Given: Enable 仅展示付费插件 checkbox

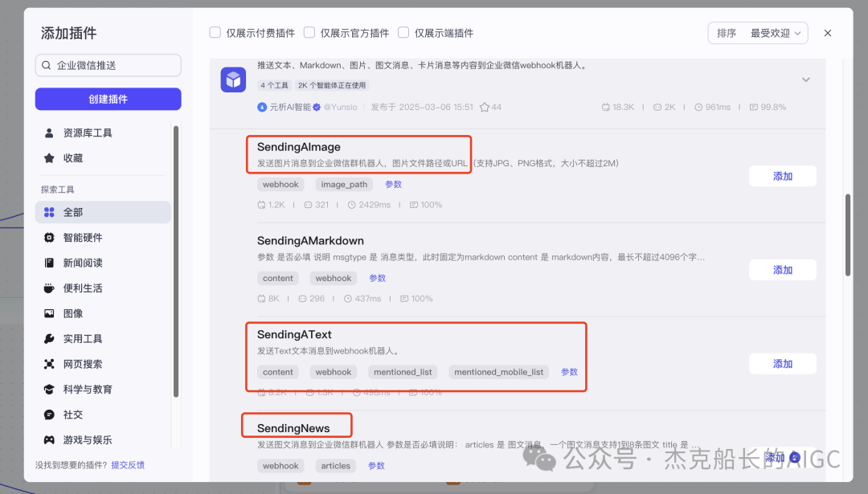Looking at the screenshot, I should pyautogui.click(x=215, y=33).
